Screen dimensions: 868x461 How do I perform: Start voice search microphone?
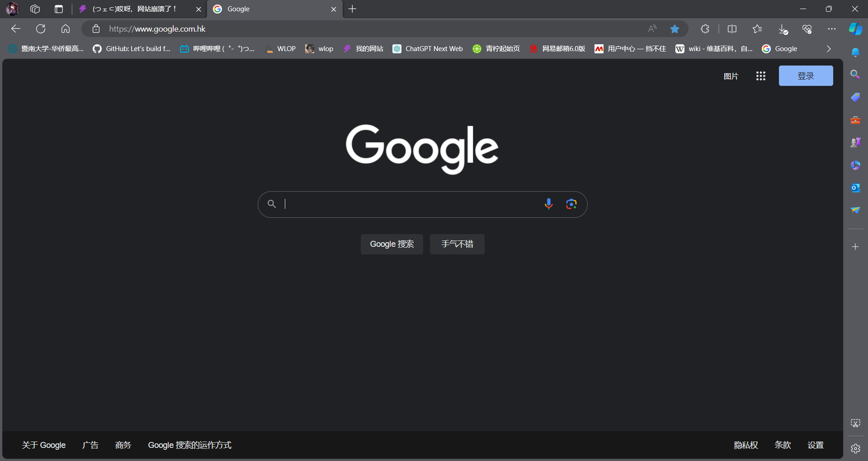tap(549, 204)
